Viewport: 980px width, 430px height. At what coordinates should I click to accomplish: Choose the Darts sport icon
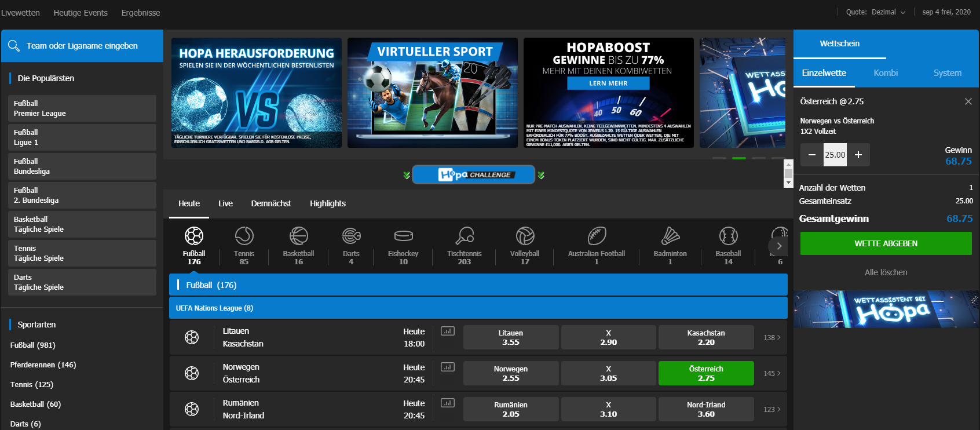[x=351, y=236]
